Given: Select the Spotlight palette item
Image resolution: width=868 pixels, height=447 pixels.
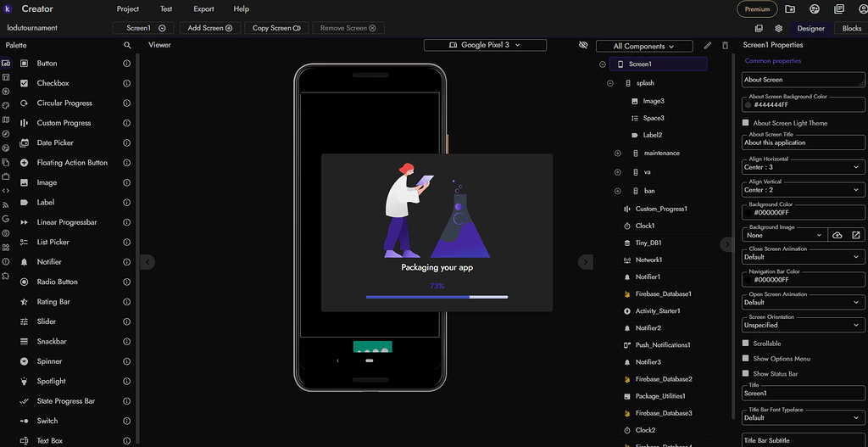Looking at the screenshot, I should (51, 381).
